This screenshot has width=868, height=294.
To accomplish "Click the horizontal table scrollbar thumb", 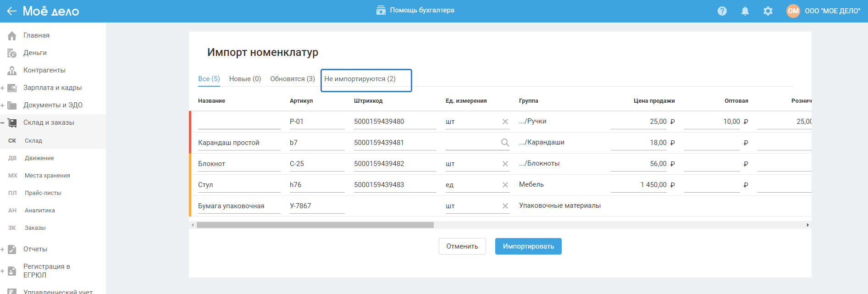I will click(315, 225).
